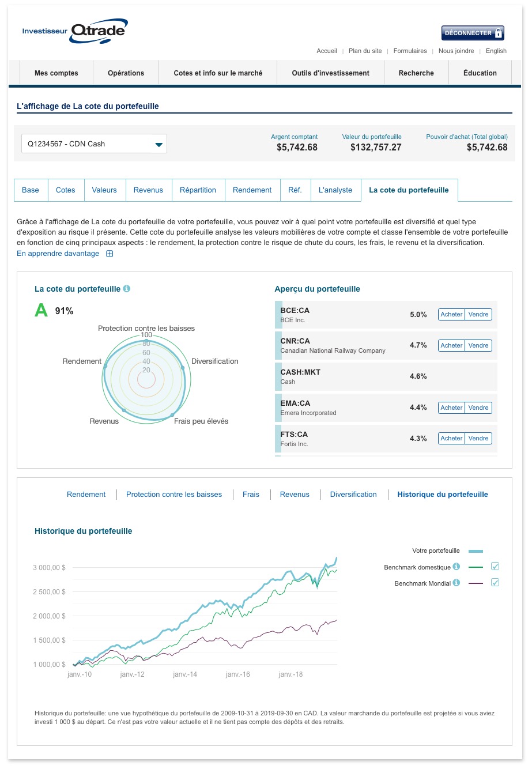Click the Frais peu élevés radar label

point(201,421)
